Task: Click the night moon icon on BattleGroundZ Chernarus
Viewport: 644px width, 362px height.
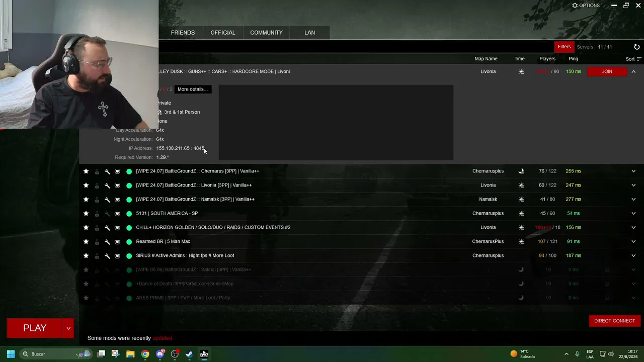Action: tap(521, 171)
